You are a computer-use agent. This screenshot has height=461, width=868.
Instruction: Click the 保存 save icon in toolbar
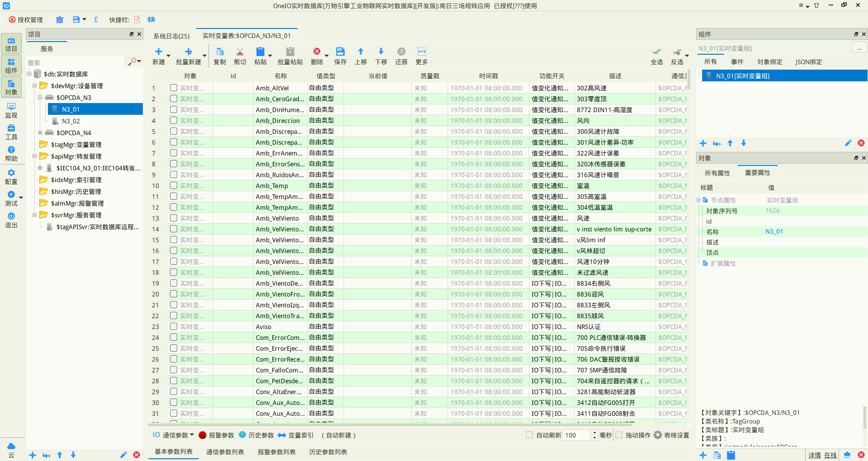click(x=340, y=52)
